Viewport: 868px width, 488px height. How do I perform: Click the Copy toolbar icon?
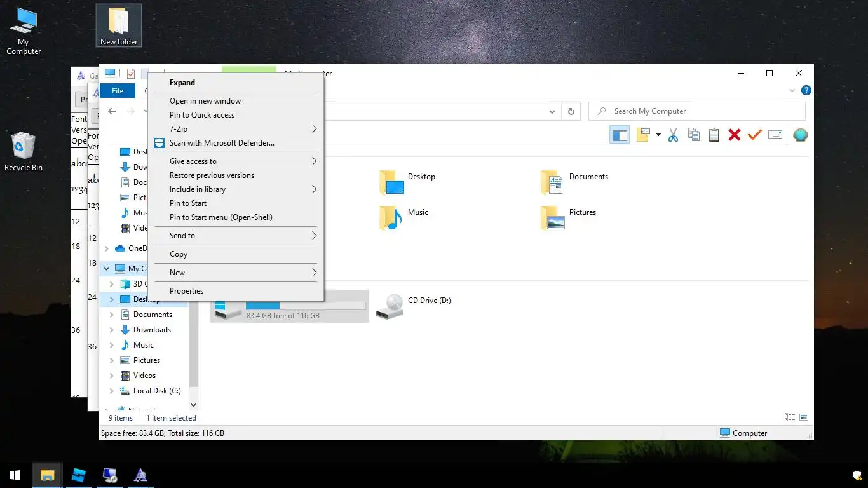pyautogui.click(x=694, y=135)
